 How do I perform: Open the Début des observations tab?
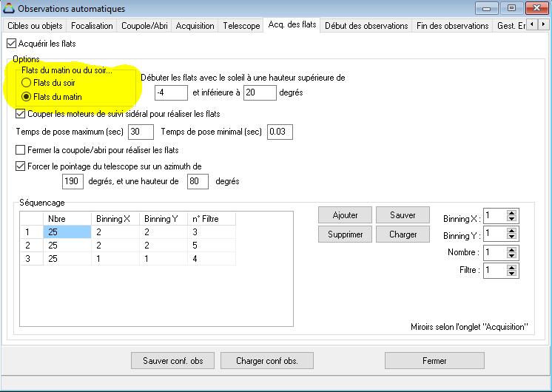click(x=366, y=25)
